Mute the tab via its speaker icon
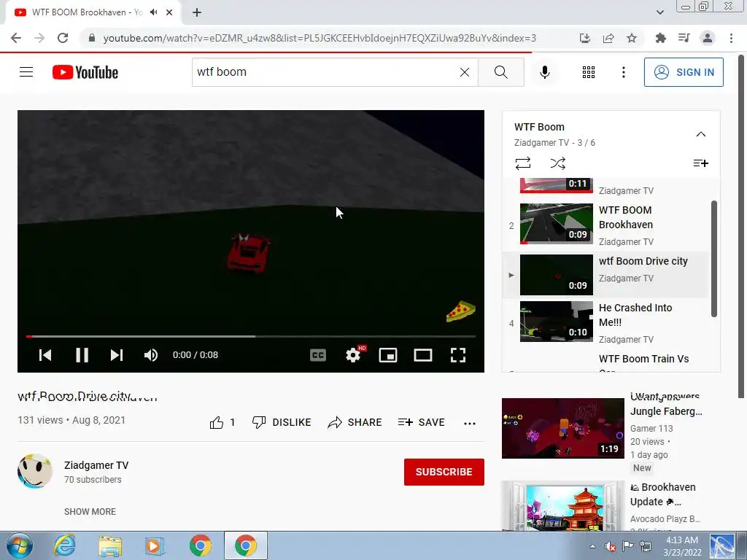 [153, 12]
